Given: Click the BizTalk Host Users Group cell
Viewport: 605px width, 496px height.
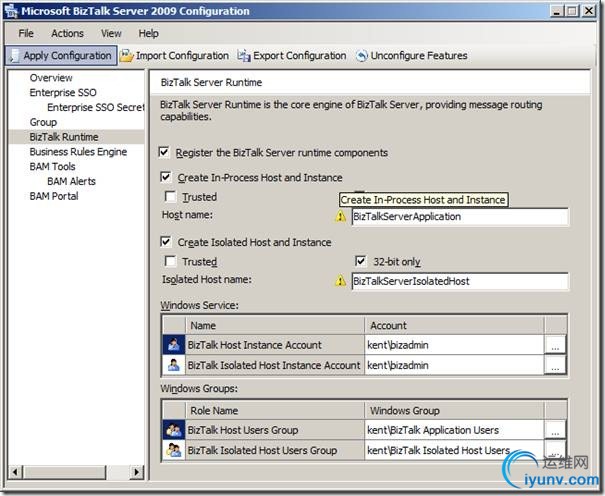Looking at the screenshot, I should point(275,430).
